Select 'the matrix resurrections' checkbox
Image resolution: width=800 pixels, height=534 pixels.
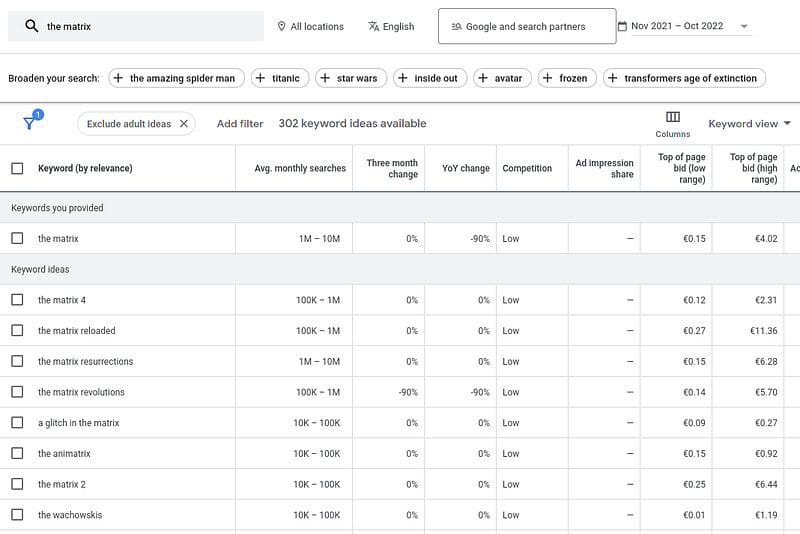17,361
